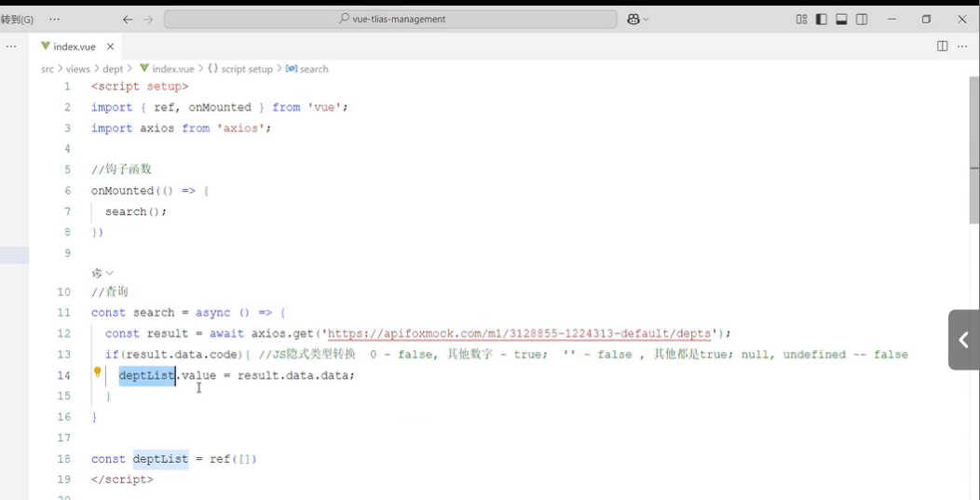
Task: Open the editor more actions ellipsis
Action: coord(962,47)
